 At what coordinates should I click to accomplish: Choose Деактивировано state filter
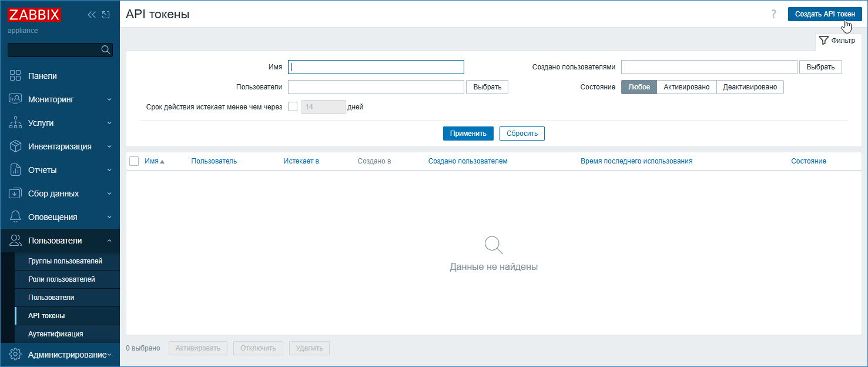coord(750,87)
